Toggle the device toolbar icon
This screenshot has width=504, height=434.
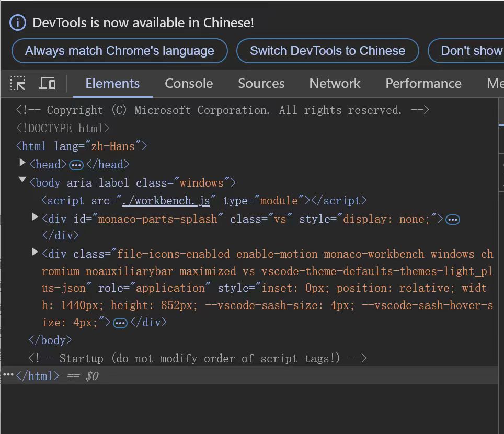(x=47, y=84)
